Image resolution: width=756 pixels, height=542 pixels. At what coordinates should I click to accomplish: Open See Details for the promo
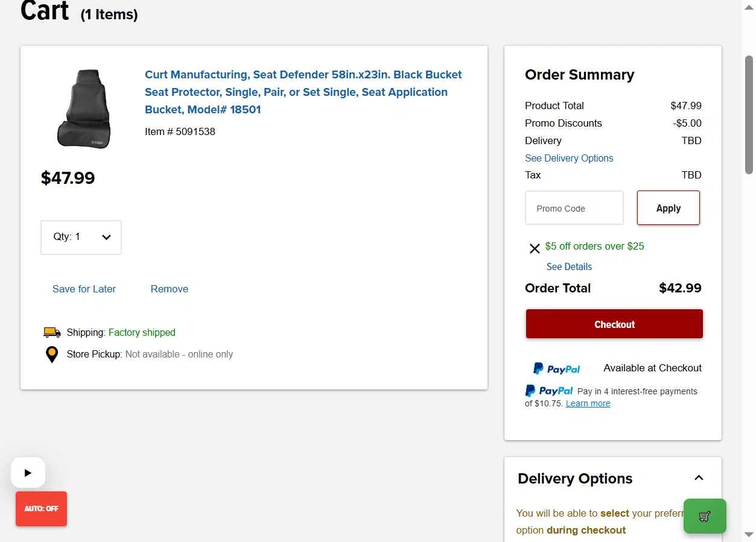pyautogui.click(x=569, y=266)
